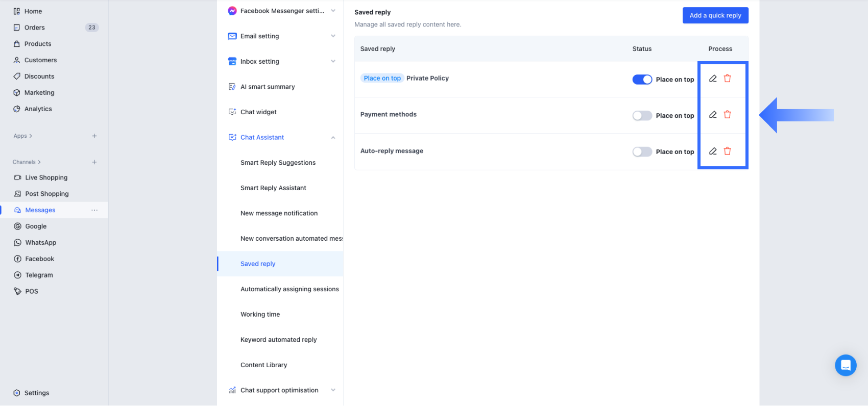Screen dimensions: 868x406
Task: Edit the Private Policy saved reply
Action: click(713, 79)
